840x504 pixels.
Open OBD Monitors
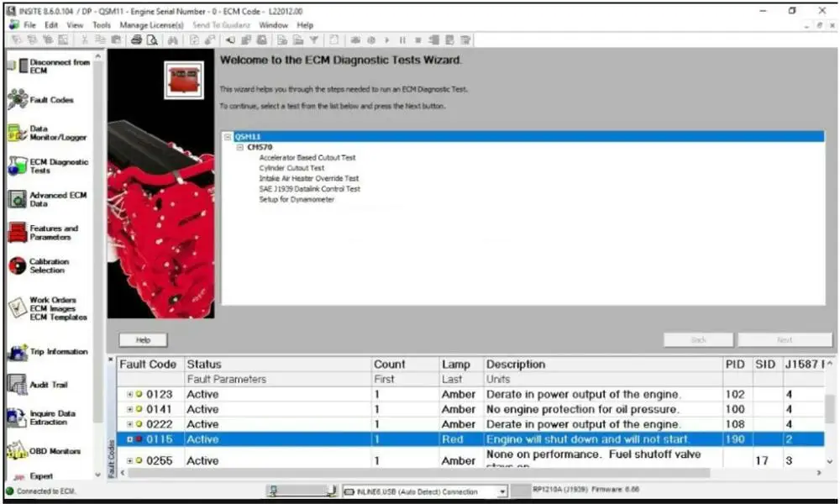click(x=44, y=451)
